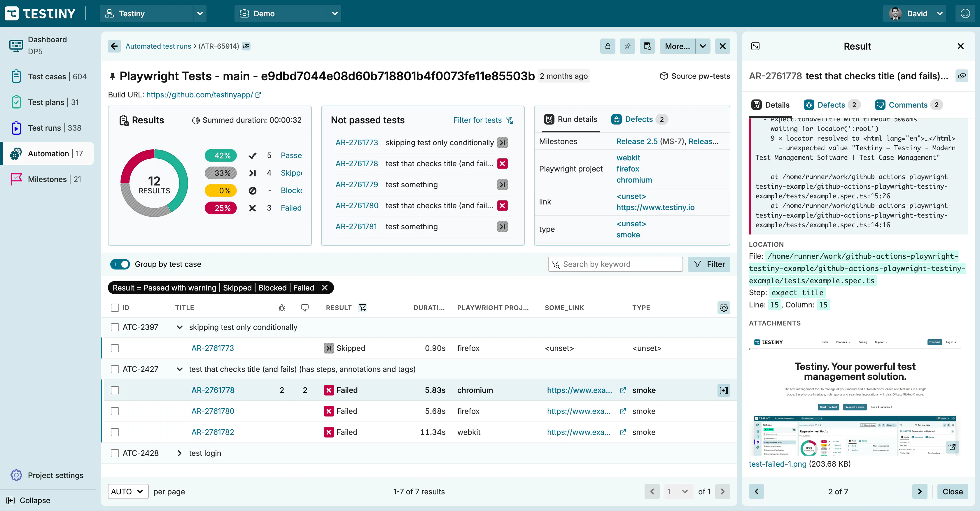
Task: Click the defects bug column header icon
Action: coord(281,307)
